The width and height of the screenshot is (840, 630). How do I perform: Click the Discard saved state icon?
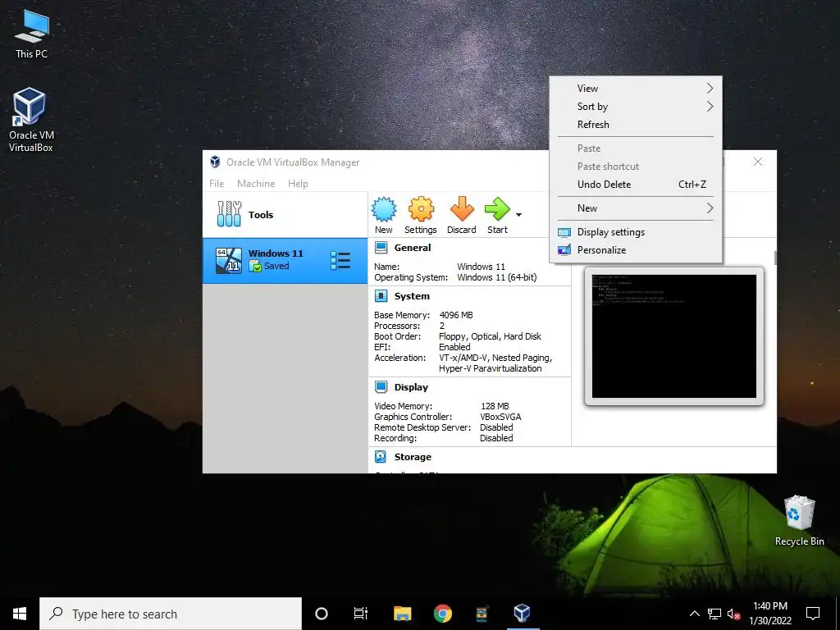point(461,209)
